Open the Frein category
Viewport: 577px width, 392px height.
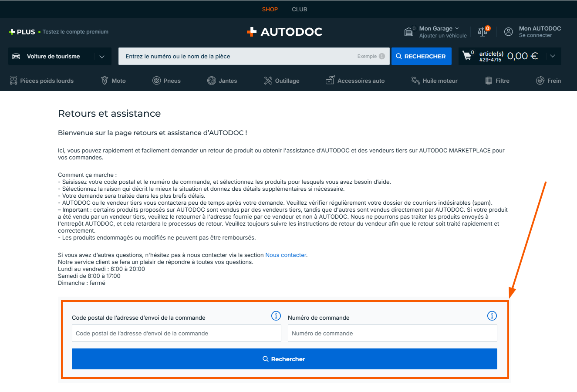coord(549,81)
